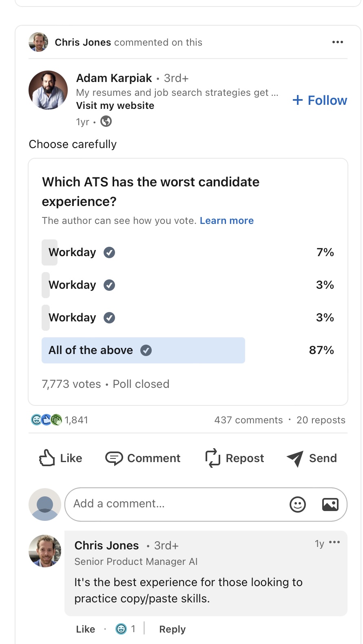The height and width of the screenshot is (644, 363).
Task: Click the add image icon in comment box
Action: tap(330, 505)
